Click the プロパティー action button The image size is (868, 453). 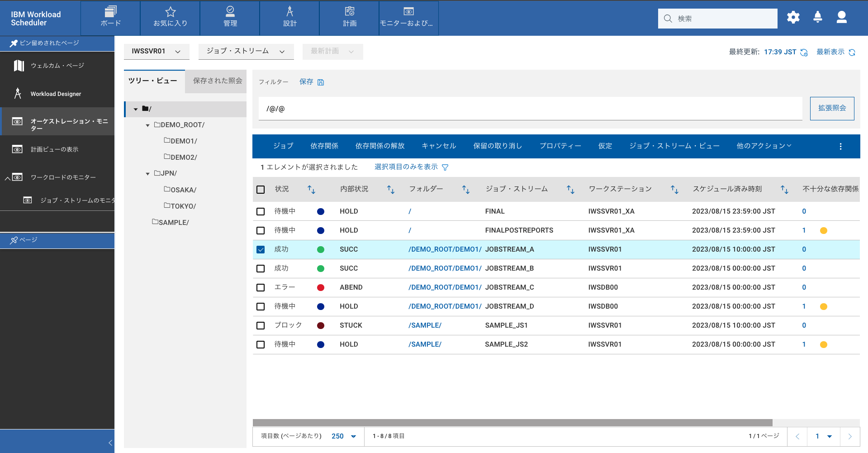click(560, 146)
